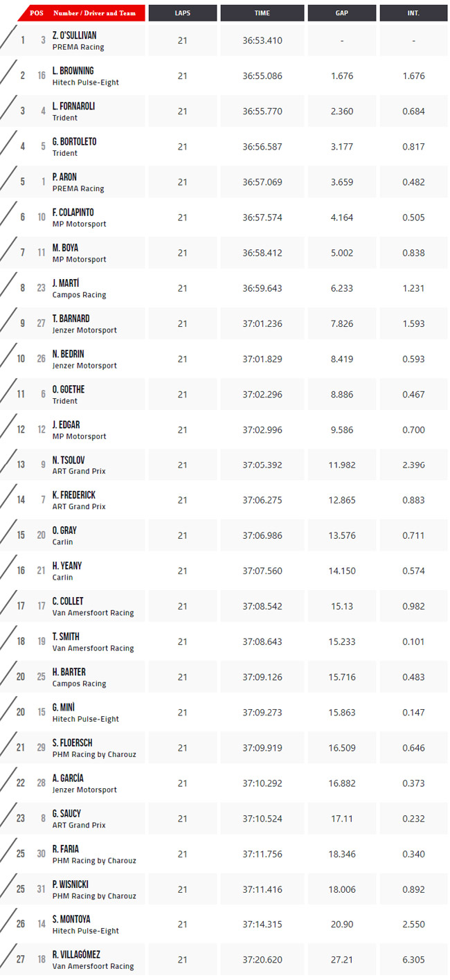
Task: Click car number 16 beside L. Browning
Action: point(42,75)
